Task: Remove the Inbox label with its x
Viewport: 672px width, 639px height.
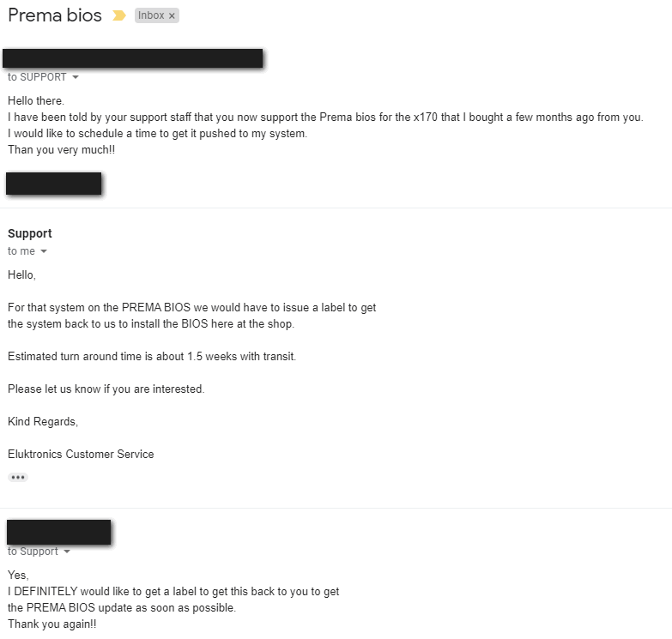Action: point(172,15)
